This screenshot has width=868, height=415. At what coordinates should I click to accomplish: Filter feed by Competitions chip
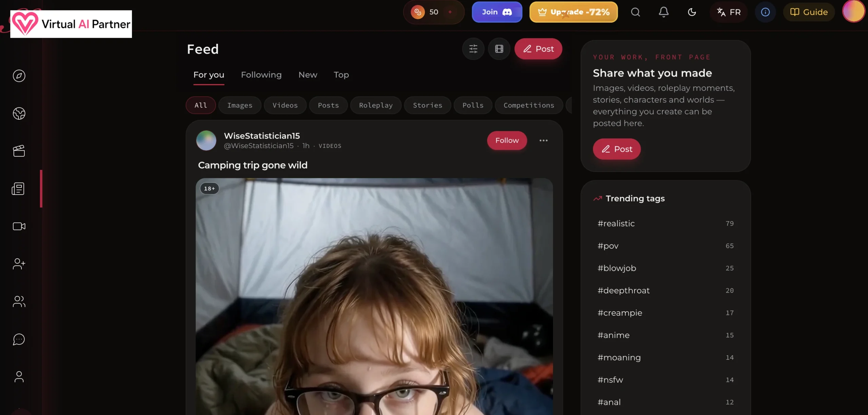point(529,105)
